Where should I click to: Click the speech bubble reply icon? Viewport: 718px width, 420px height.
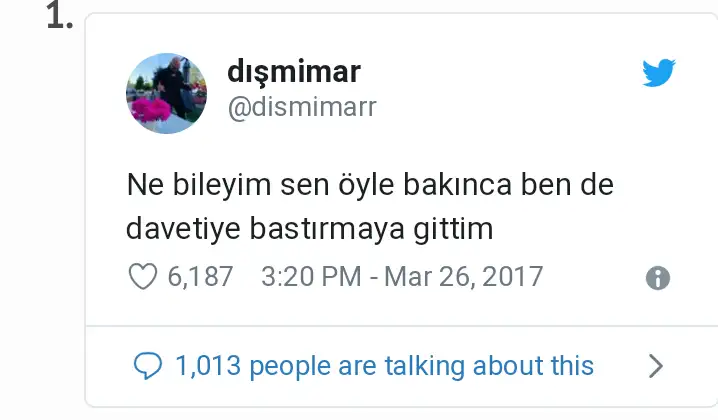tap(147, 366)
